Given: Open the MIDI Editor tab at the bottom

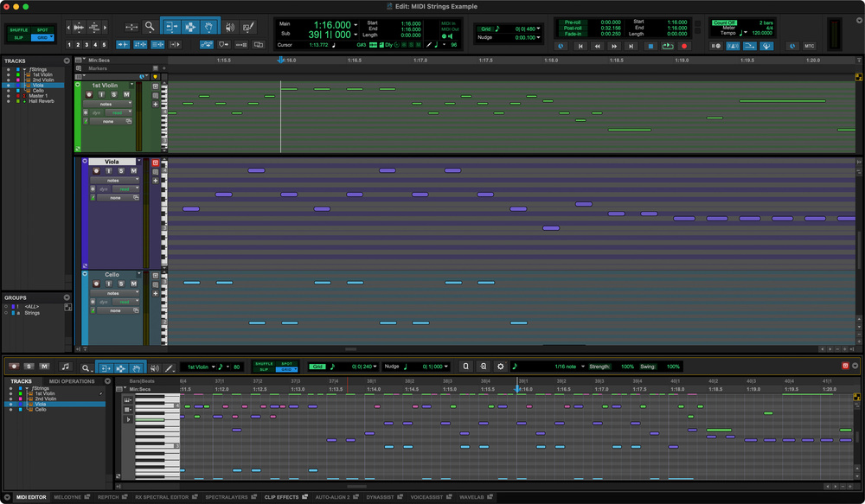Looking at the screenshot, I should (31, 497).
